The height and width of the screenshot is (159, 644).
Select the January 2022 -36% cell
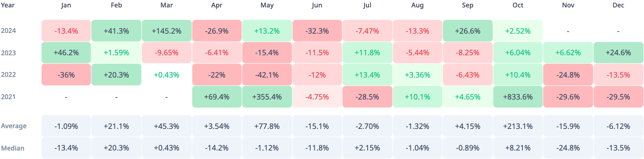click(x=66, y=75)
